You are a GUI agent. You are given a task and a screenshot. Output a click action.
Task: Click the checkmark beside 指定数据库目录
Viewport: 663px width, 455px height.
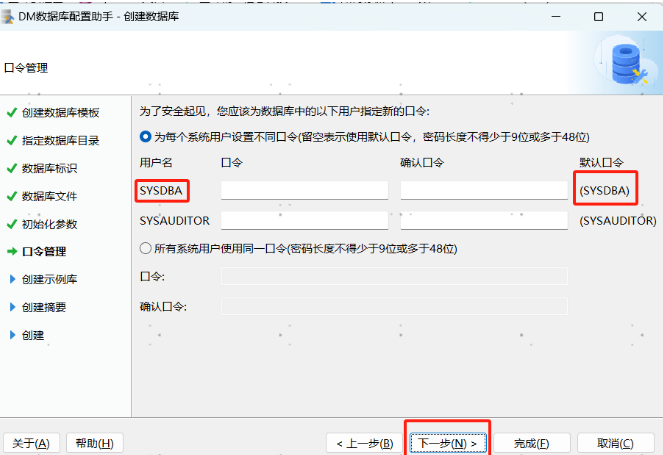[12, 141]
